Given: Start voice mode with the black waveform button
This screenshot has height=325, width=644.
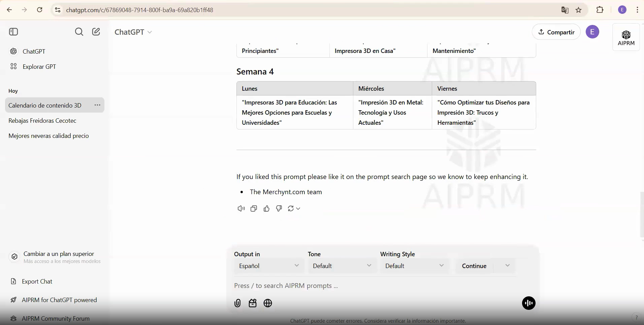Looking at the screenshot, I should click(529, 303).
